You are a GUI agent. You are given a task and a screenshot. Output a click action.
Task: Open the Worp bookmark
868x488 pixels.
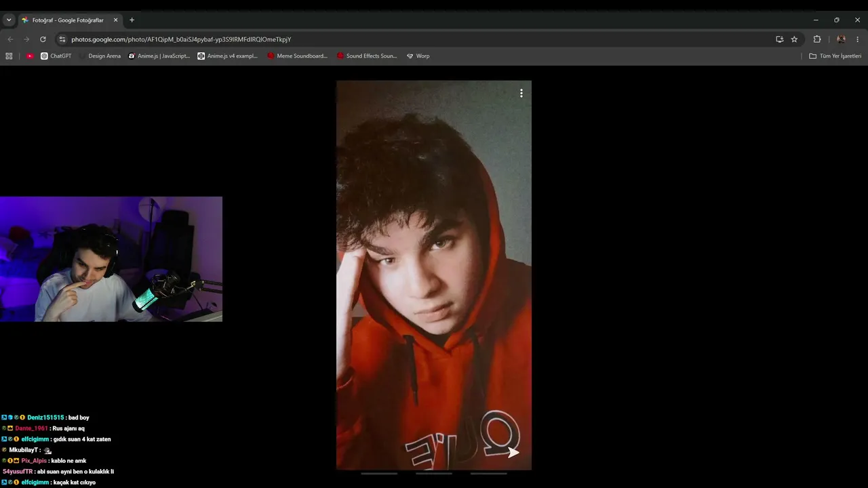point(418,56)
